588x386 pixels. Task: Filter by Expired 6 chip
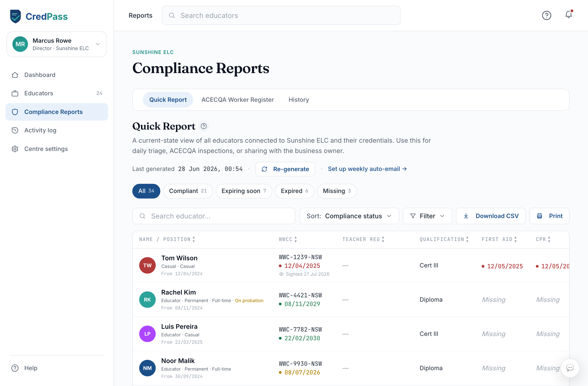pyautogui.click(x=294, y=191)
